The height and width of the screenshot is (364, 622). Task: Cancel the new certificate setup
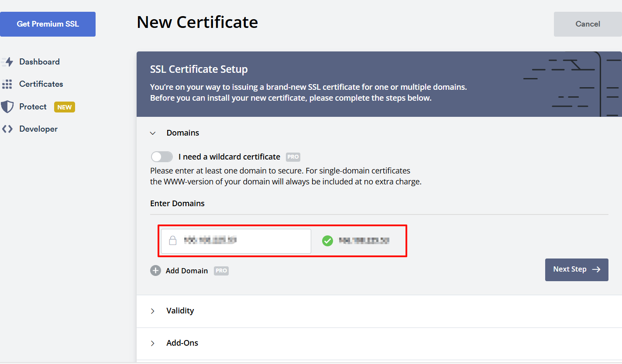(x=588, y=24)
